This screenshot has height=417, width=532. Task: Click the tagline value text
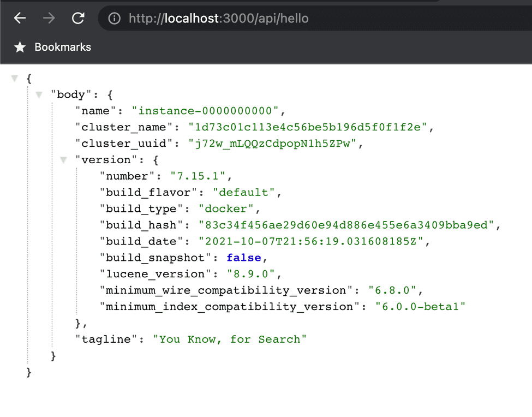pyautogui.click(x=230, y=339)
